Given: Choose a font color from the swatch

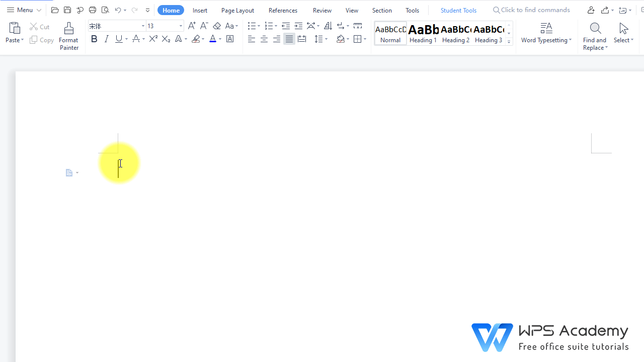Looking at the screenshot, I should pyautogui.click(x=213, y=39).
